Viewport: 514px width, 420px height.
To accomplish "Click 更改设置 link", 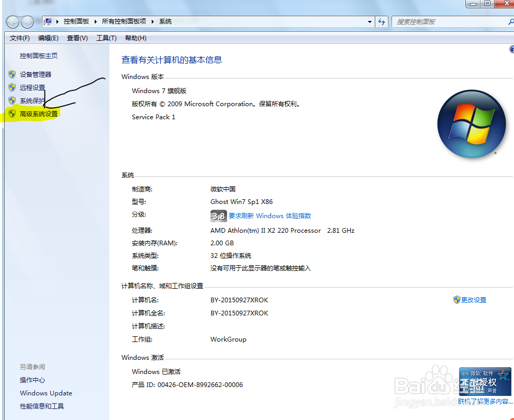I will tap(474, 300).
